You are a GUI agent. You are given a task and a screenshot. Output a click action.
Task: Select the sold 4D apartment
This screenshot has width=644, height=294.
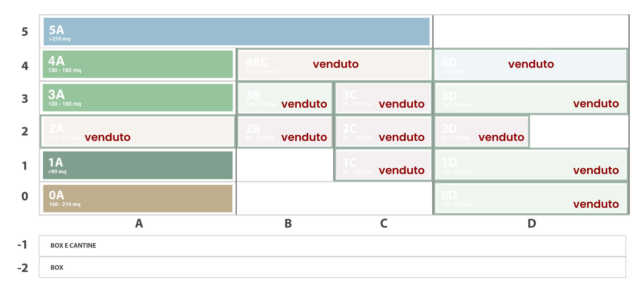531,65
